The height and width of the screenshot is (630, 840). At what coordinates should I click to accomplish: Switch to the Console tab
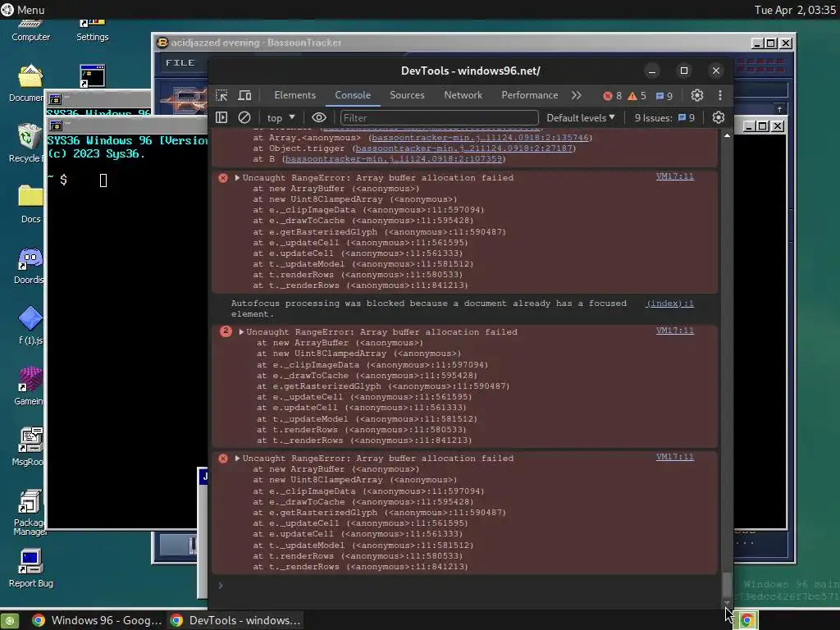click(x=353, y=95)
